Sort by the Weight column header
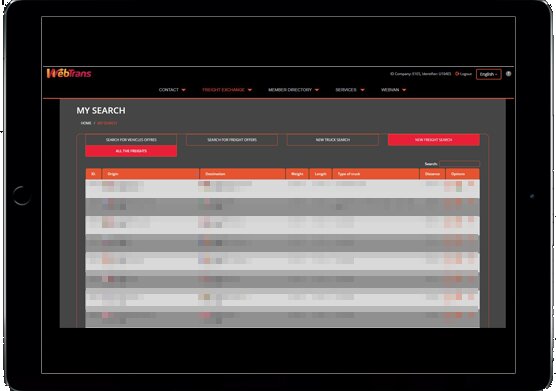The height and width of the screenshot is (391, 556). click(297, 174)
